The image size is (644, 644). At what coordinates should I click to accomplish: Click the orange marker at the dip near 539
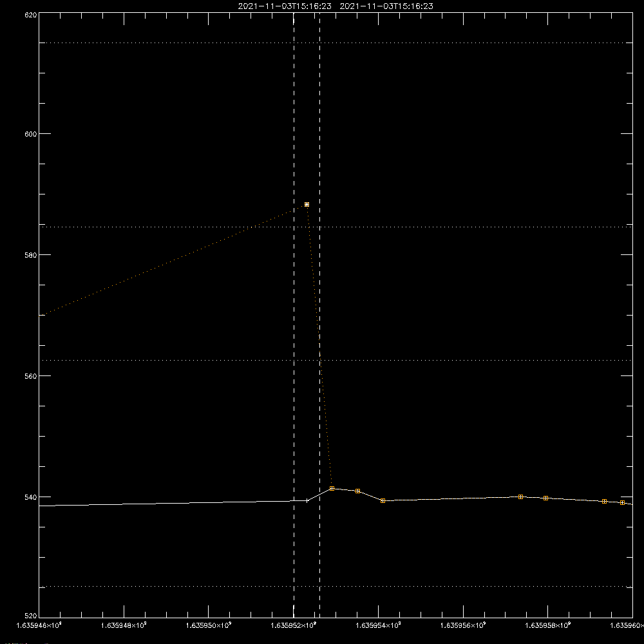click(383, 500)
